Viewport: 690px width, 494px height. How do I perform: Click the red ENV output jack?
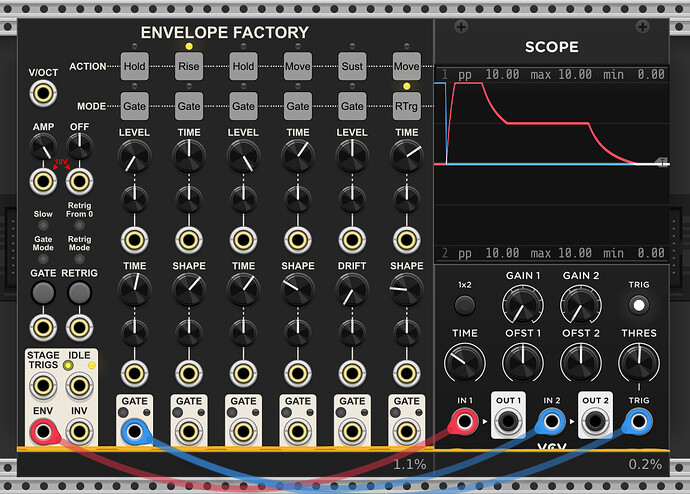point(43,432)
